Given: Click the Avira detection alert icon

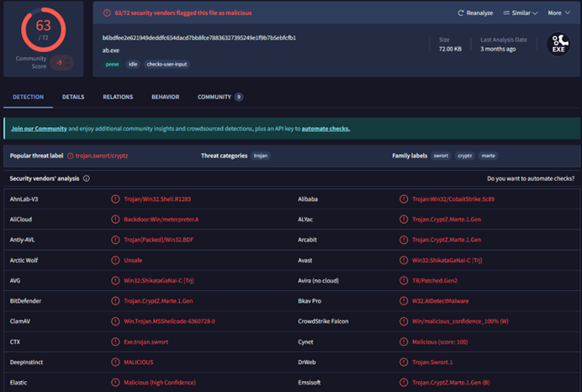Looking at the screenshot, I should click(404, 281).
